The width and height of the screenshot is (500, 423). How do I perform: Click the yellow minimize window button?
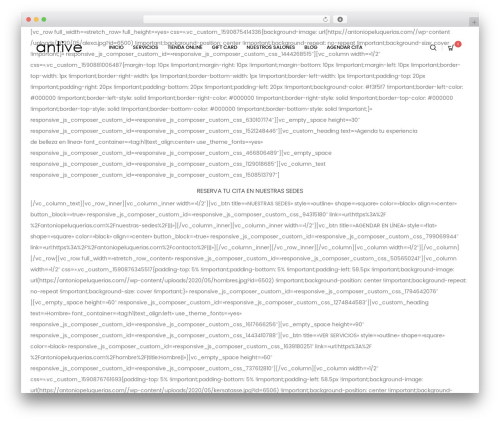tap(36, 20)
